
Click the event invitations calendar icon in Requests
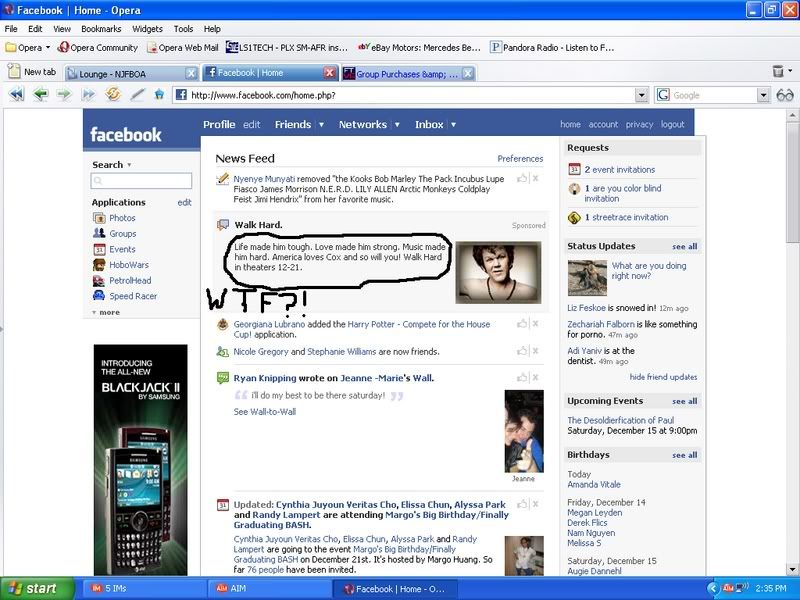tap(574, 169)
